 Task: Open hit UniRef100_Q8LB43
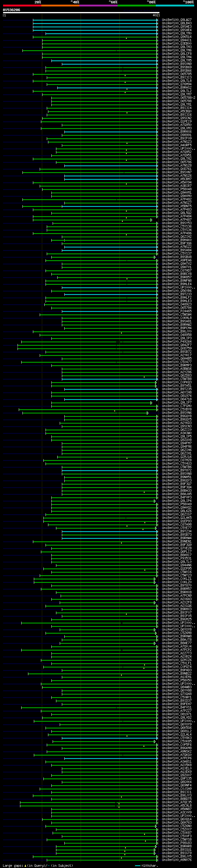[x=176, y=23]
